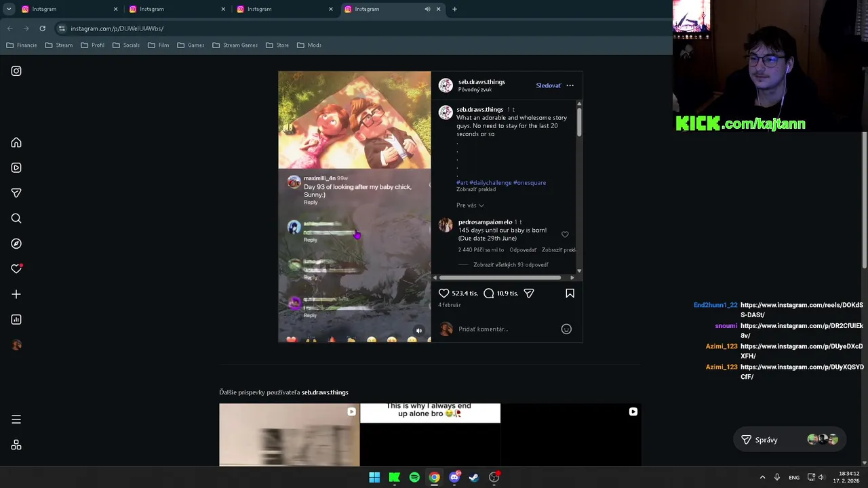Open the Meta apps grid icon in sidebar

pyautogui.click(x=16, y=445)
